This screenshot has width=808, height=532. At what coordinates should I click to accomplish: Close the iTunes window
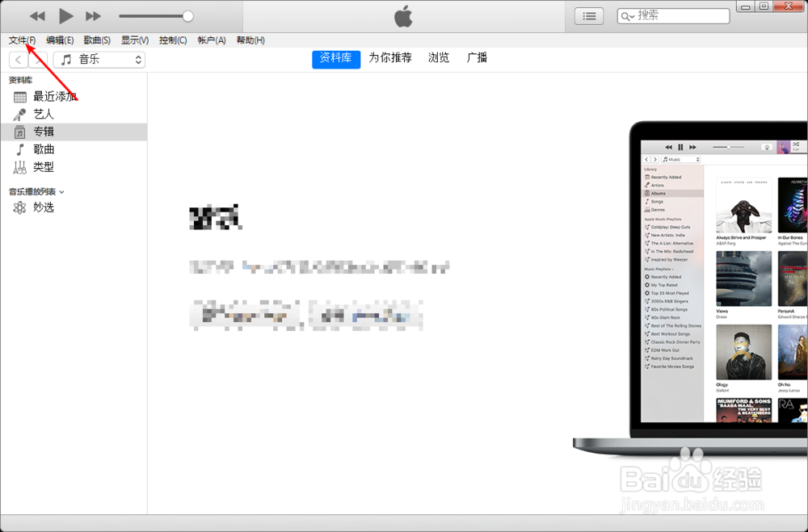tap(789, 6)
